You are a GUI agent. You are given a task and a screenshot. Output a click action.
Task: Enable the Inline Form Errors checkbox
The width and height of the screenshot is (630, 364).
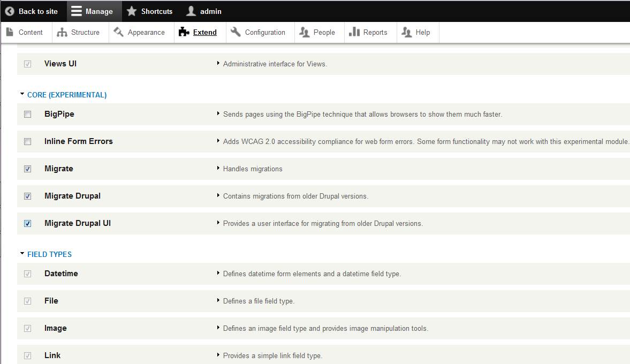tap(27, 141)
